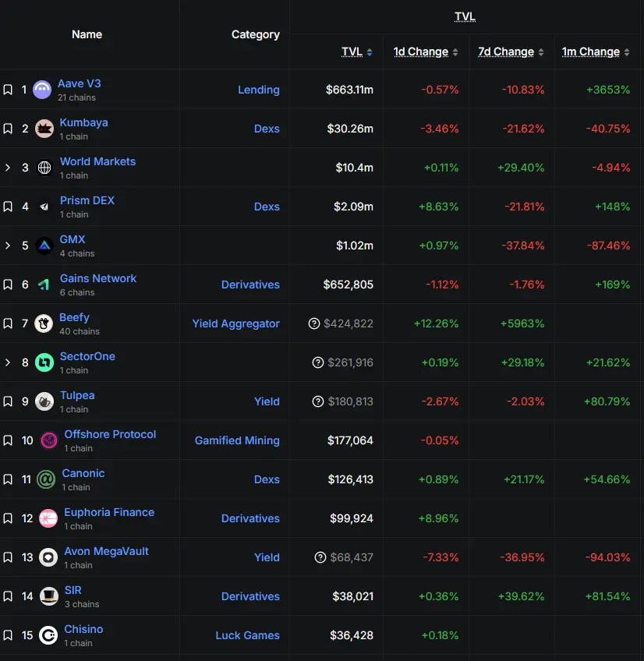Image resolution: width=644 pixels, height=661 pixels.
Task: Bookmark the Gains Network row
Action: pyautogui.click(x=8, y=285)
